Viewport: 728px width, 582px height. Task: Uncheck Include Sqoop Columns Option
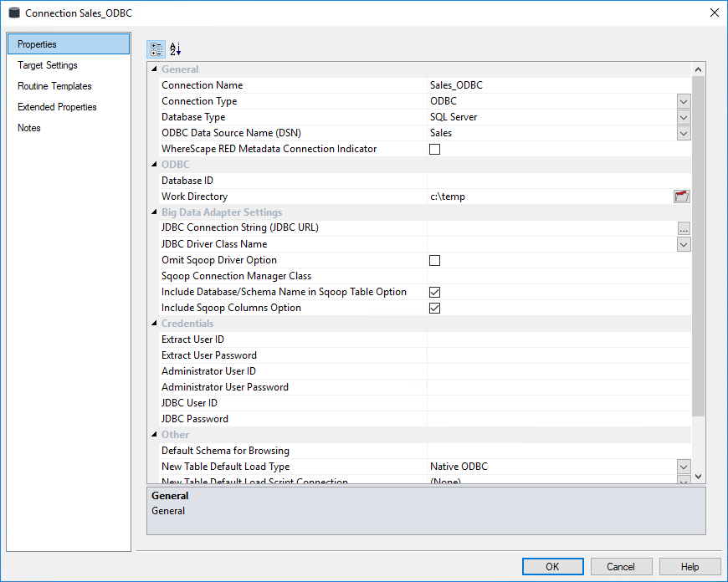coord(434,309)
